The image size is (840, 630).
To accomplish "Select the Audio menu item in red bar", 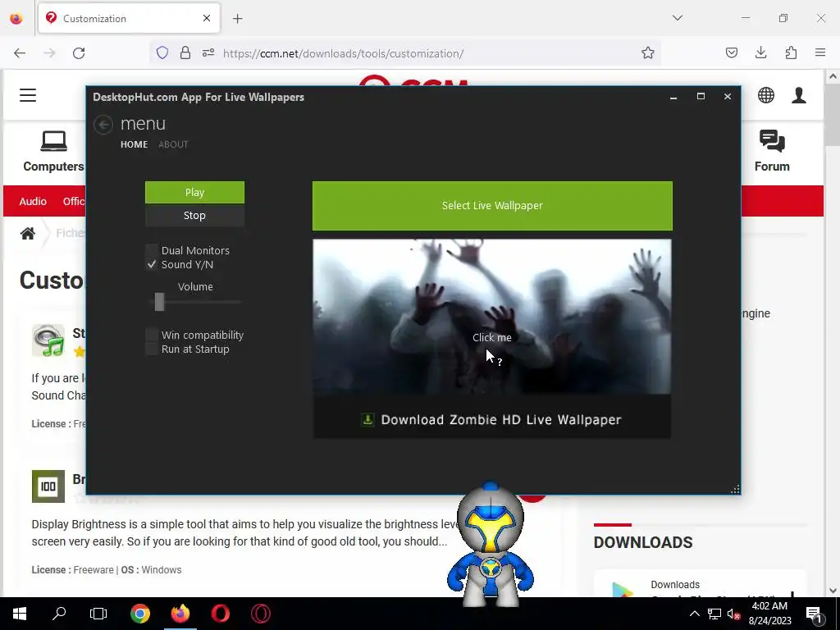I will (x=33, y=202).
